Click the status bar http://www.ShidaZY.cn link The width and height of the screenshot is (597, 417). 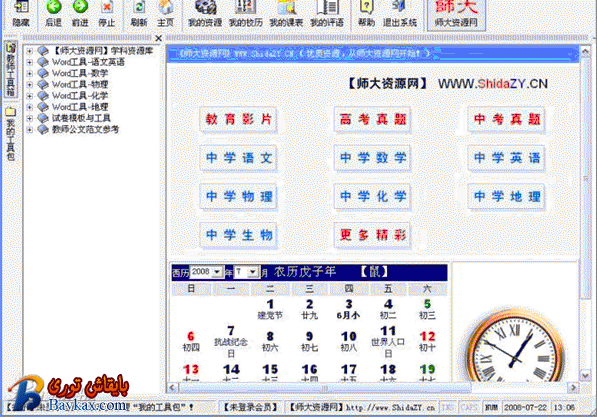[391, 407]
